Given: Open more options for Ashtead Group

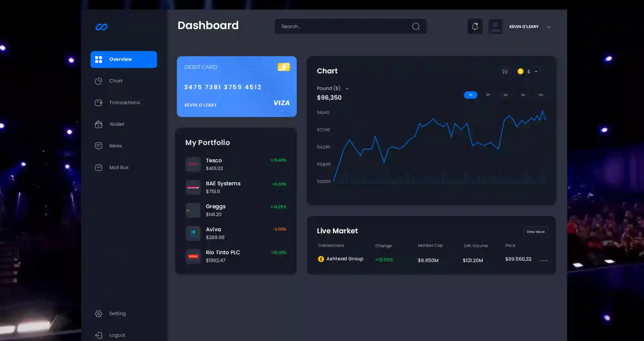Looking at the screenshot, I should [544, 260].
